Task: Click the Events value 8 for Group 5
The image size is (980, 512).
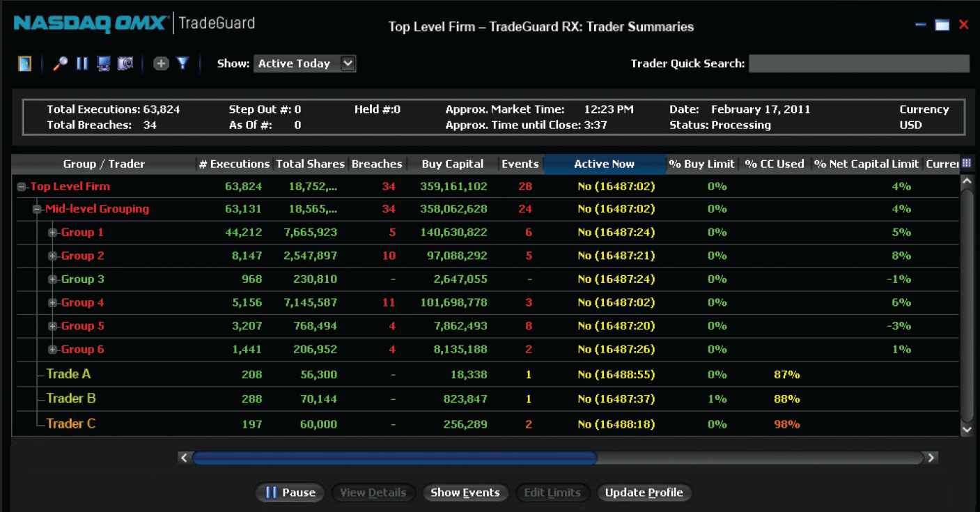Action: (x=529, y=326)
